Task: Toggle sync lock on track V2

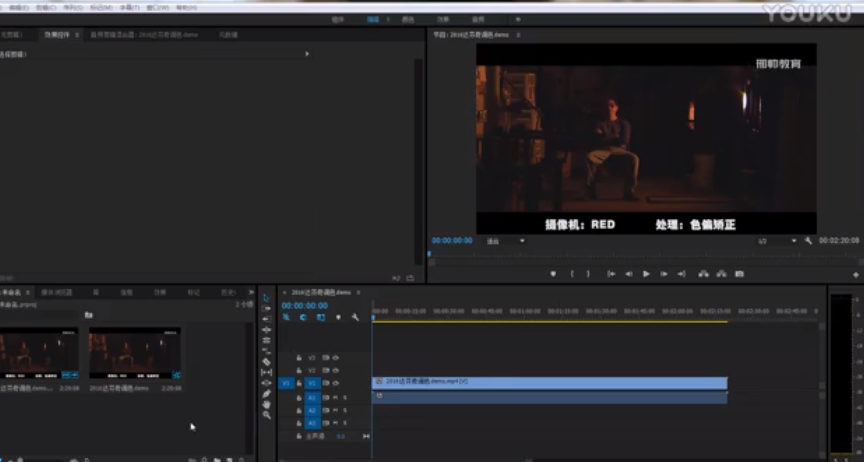Action: point(326,370)
